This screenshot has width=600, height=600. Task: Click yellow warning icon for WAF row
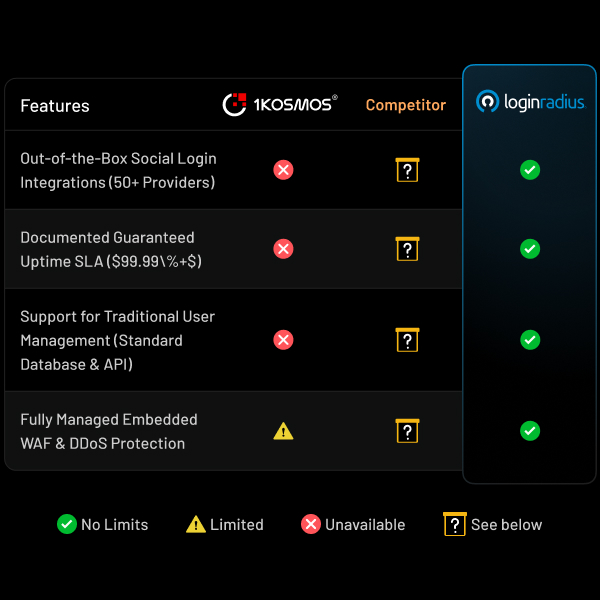pos(283,431)
